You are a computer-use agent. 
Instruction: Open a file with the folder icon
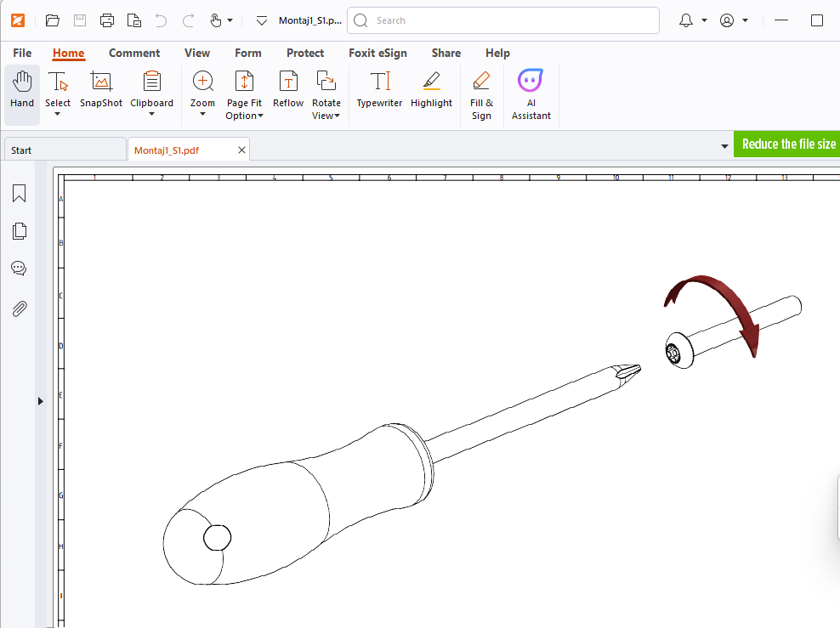click(x=53, y=20)
